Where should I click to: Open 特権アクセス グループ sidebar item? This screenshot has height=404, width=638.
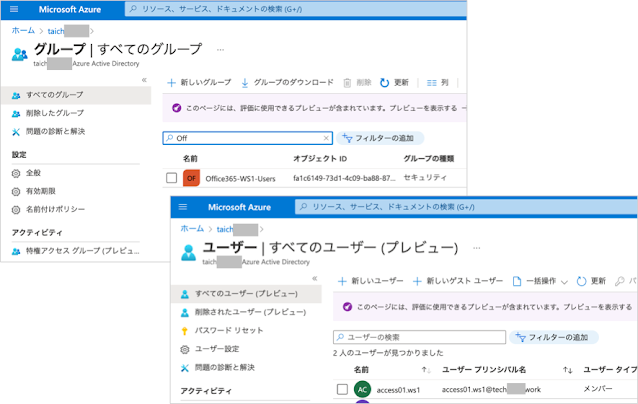coord(76,251)
